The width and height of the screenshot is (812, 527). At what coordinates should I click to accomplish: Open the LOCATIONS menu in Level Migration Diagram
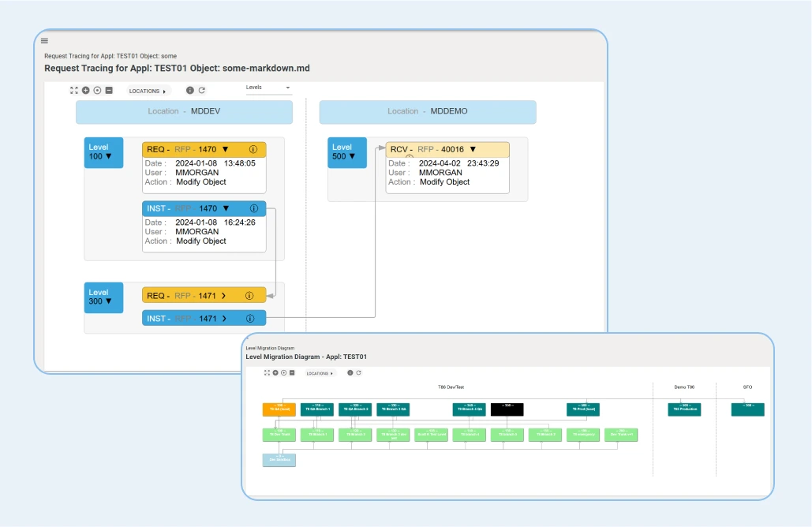pos(320,373)
